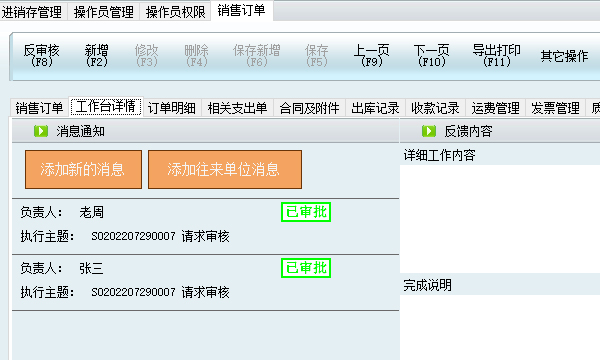Open 导出打印 (F11) export and print

point(497,56)
